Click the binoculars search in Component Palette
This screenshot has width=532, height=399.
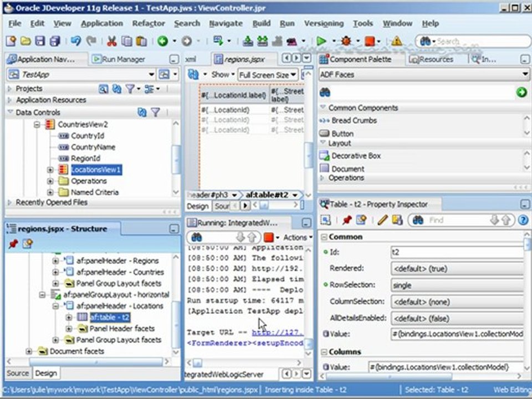pos(325,92)
